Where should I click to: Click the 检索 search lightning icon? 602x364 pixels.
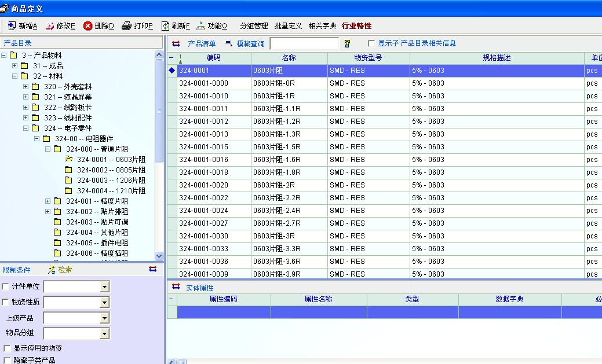pos(53,270)
